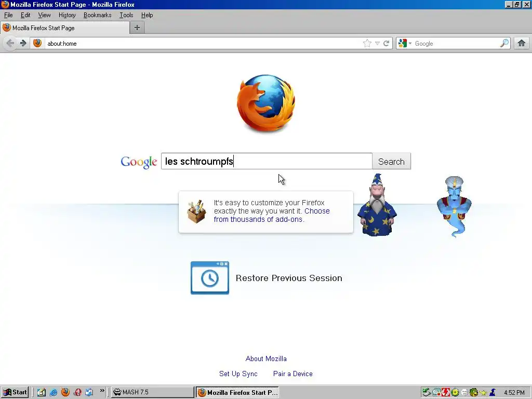The width and height of the screenshot is (532, 399).
Task: Bookmark this page with the star icon
Action: [367, 44]
